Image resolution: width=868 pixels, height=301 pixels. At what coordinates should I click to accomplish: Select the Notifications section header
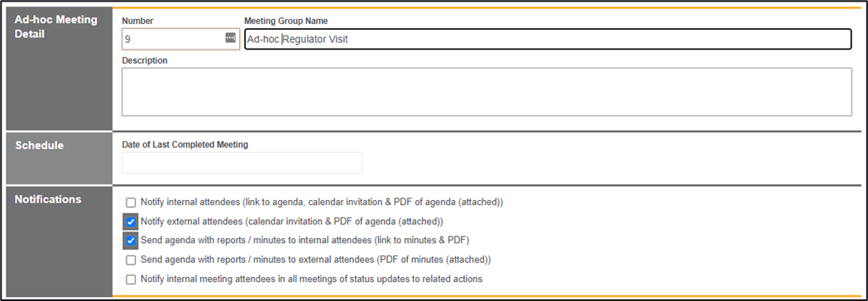click(48, 199)
